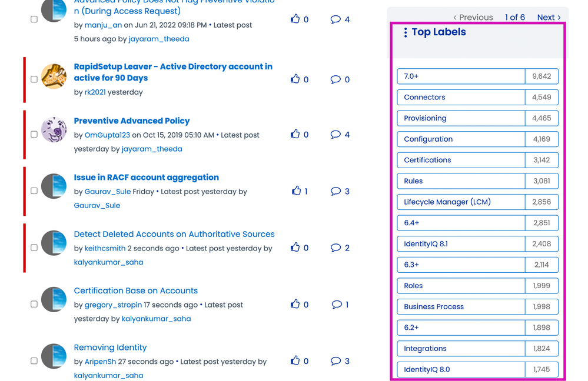Click rk2021's giraffe avatar

tap(54, 78)
